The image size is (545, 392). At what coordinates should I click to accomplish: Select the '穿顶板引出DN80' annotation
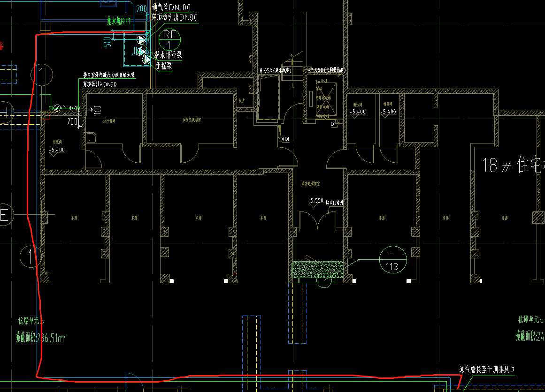[x=175, y=17]
